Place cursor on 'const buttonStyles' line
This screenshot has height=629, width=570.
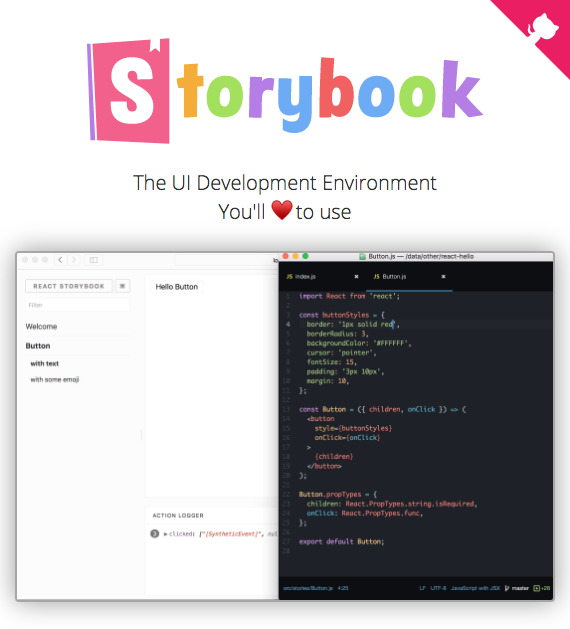click(342, 315)
